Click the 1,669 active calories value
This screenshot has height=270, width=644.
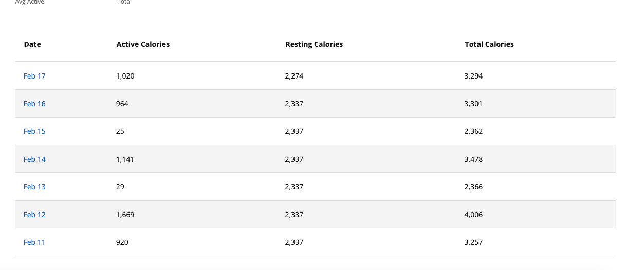pos(125,215)
